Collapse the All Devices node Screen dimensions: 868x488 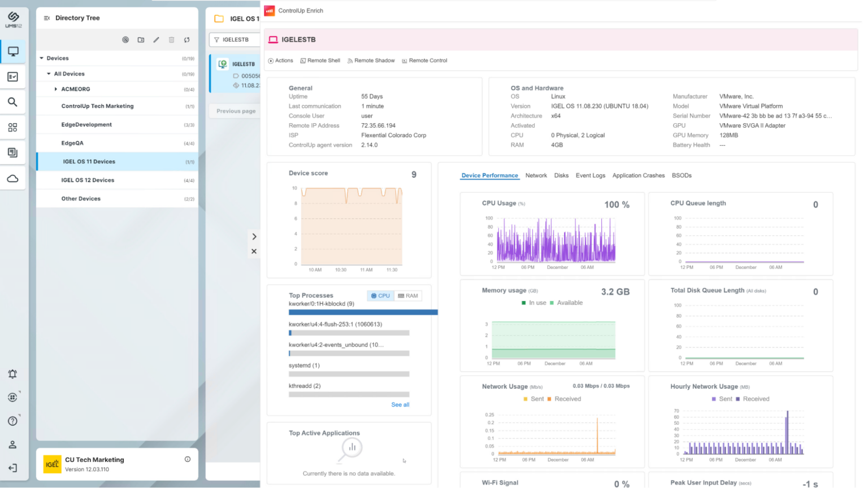(x=47, y=73)
